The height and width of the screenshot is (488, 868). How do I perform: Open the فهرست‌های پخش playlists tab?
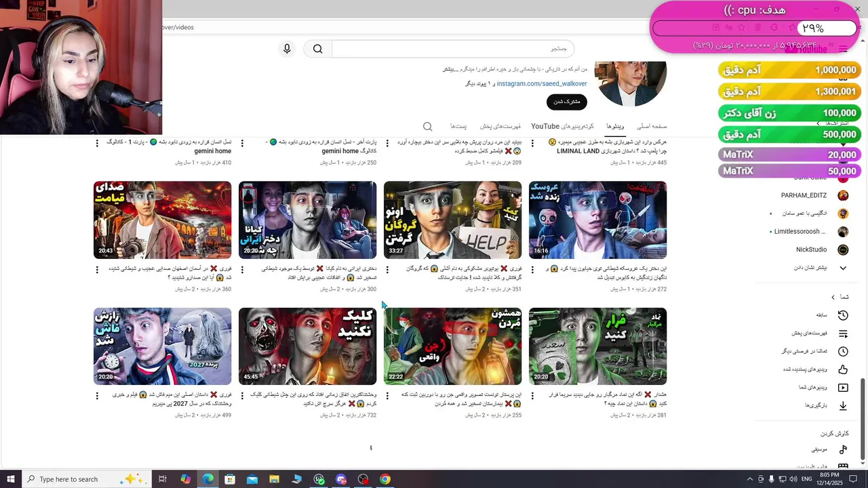pyautogui.click(x=500, y=127)
